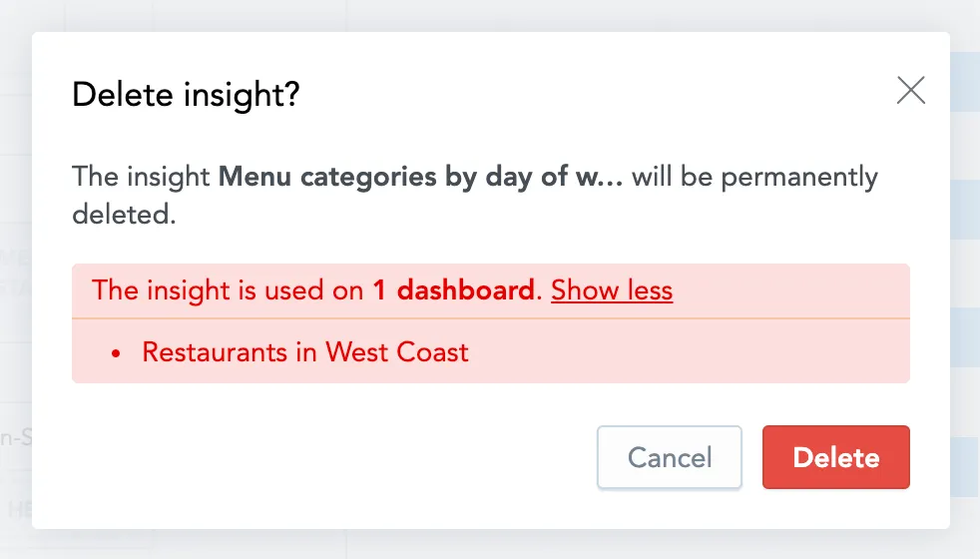Click blank header space beside the dialog title
The image size is (980, 559).
(x=599, y=96)
